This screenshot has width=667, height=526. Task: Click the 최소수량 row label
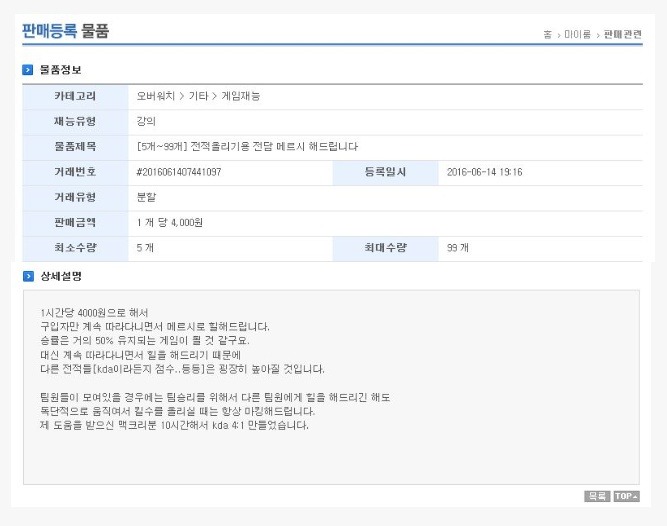coord(75,248)
